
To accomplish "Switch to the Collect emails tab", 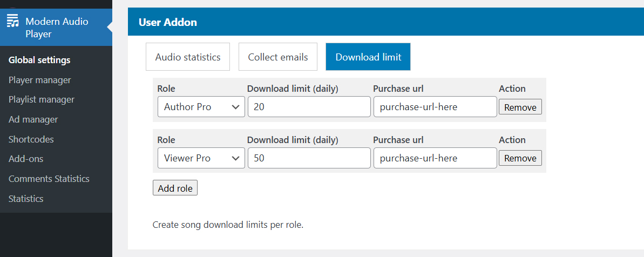I will (x=278, y=57).
